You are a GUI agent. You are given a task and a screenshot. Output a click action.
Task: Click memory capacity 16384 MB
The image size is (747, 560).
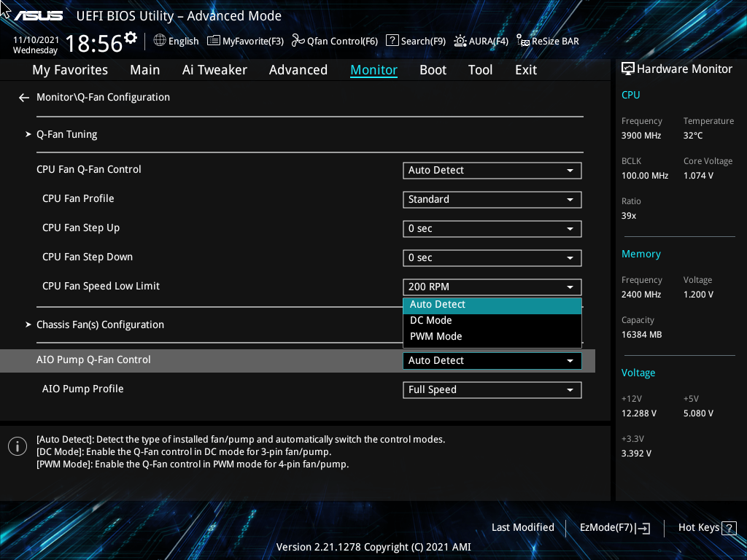coord(641,335)
